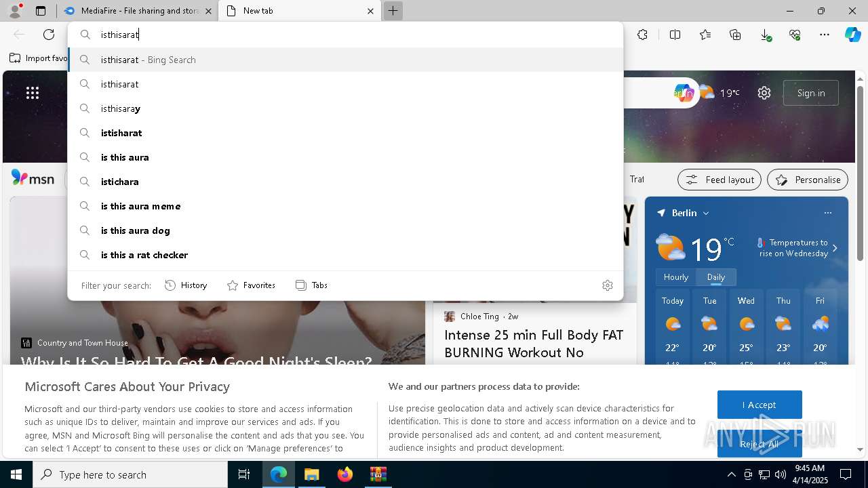Open the Downloads arrow icon
The width and height of the screenshot is (868, 488).
(765, 35)
